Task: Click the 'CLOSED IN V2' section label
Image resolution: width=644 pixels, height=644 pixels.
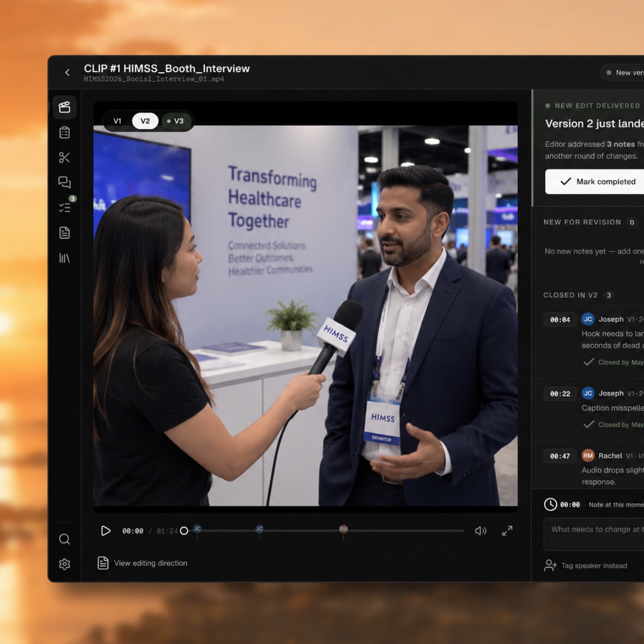Action: click(570, 295)
